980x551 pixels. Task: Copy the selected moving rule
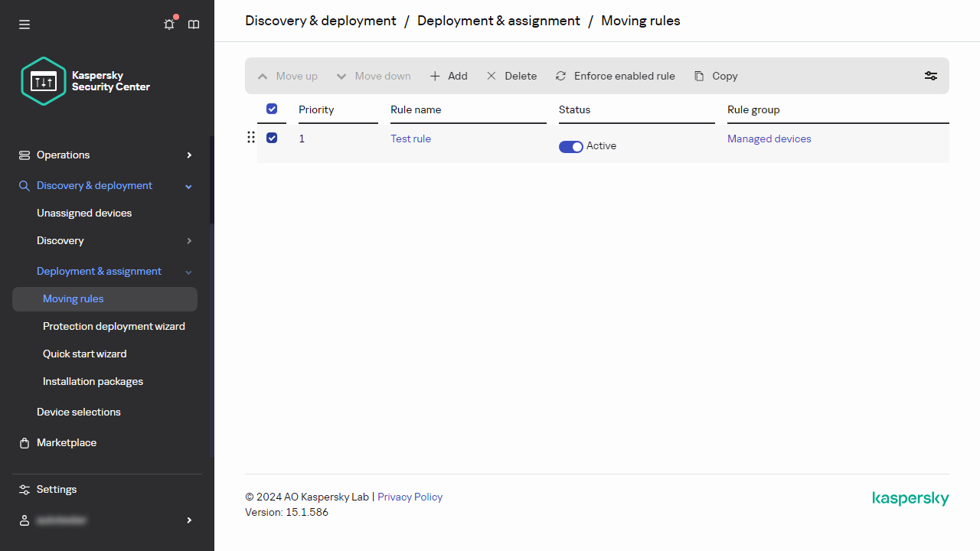(x=716, y=76)
